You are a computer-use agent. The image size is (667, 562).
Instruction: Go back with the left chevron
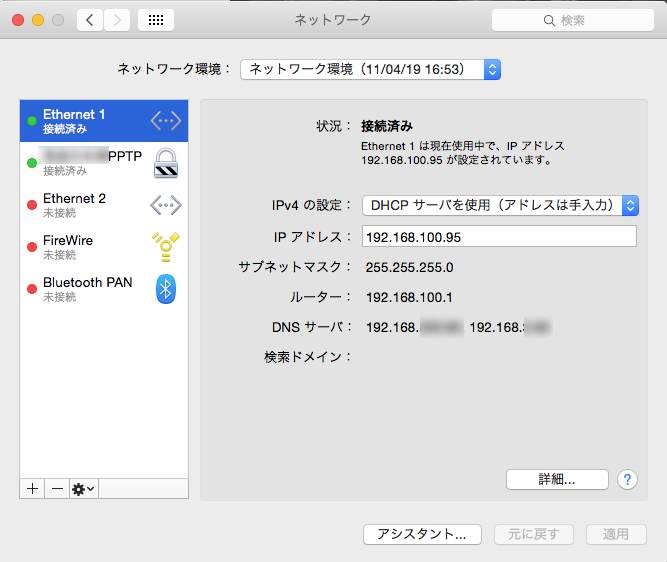pyautogui.click(x=90, y=20)
